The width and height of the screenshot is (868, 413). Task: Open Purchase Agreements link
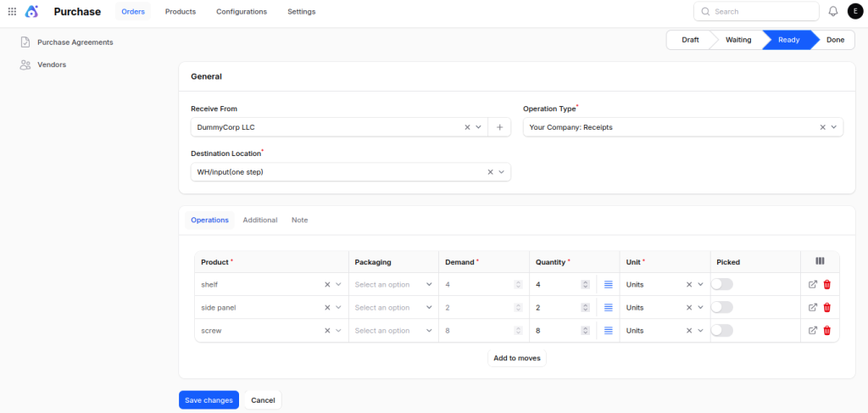[75, 42]
